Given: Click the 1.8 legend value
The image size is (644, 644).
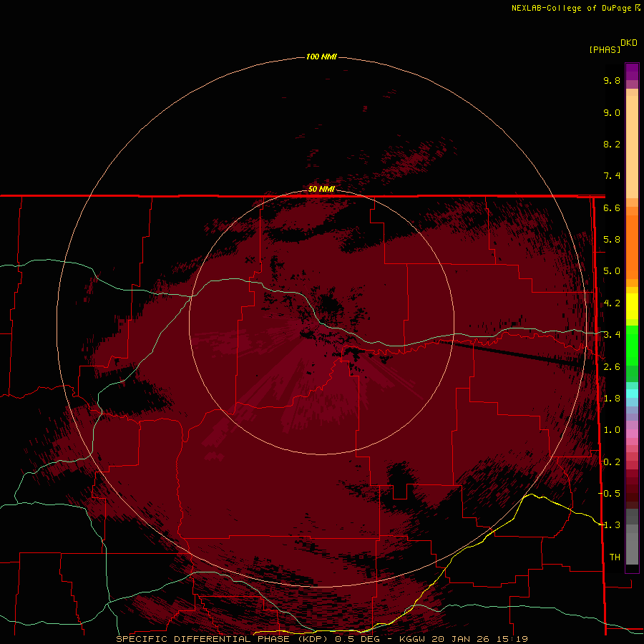Looking at the screenshot, I should (x=612, y=399).
